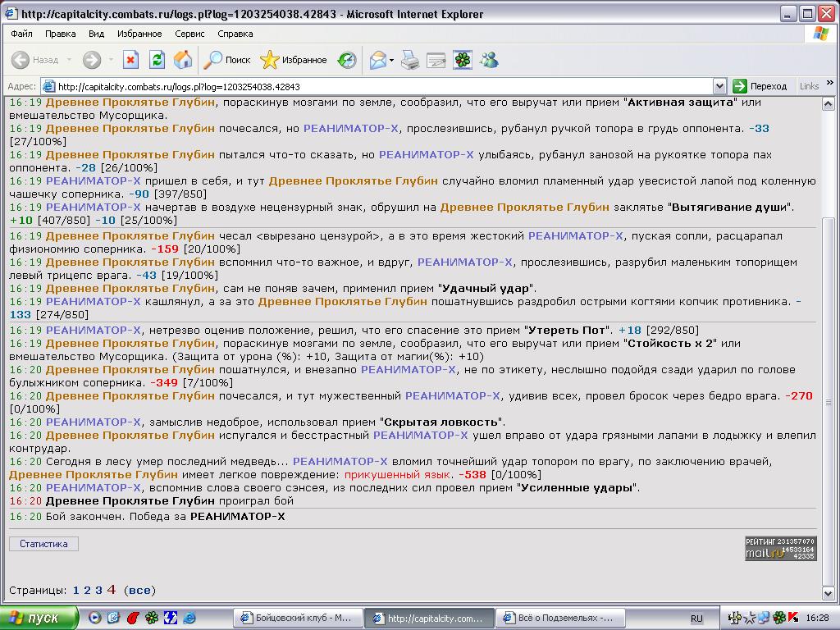Expand Mail button dropdown arrow
840x630 pixels.
[391, 60]
